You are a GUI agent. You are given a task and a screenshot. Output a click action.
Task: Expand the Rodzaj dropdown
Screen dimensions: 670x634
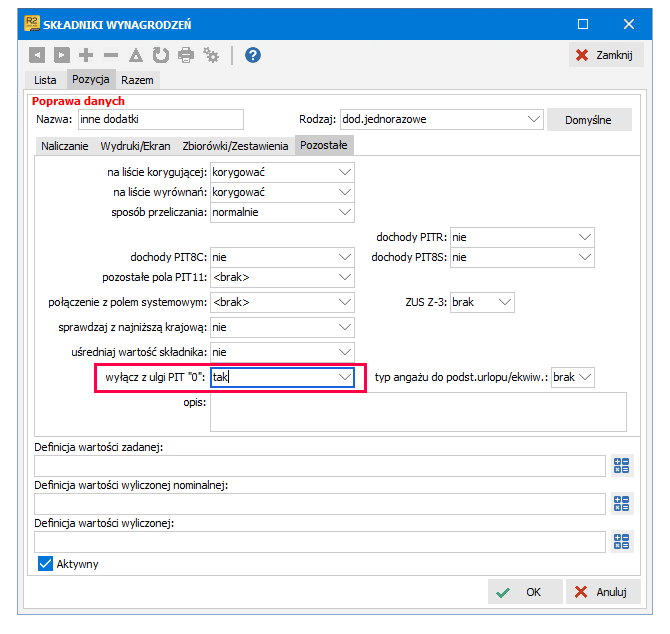coord(534,119)
